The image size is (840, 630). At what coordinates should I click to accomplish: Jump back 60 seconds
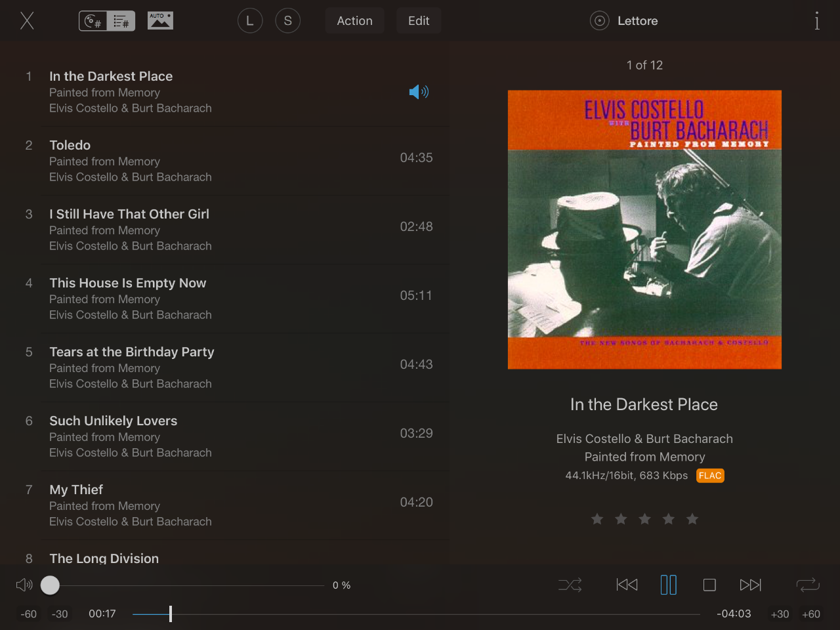(28, 614)
